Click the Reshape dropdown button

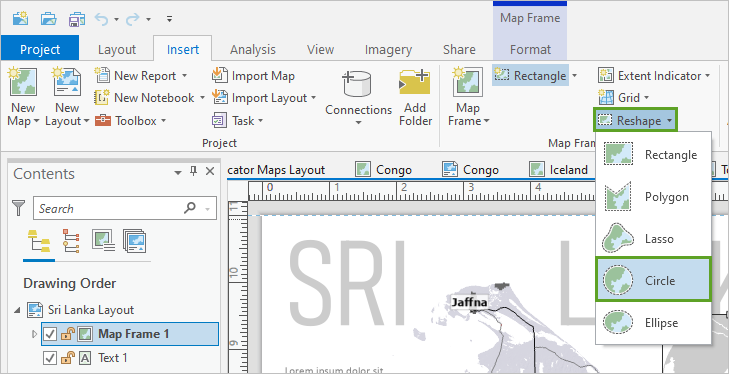point(635,120)
